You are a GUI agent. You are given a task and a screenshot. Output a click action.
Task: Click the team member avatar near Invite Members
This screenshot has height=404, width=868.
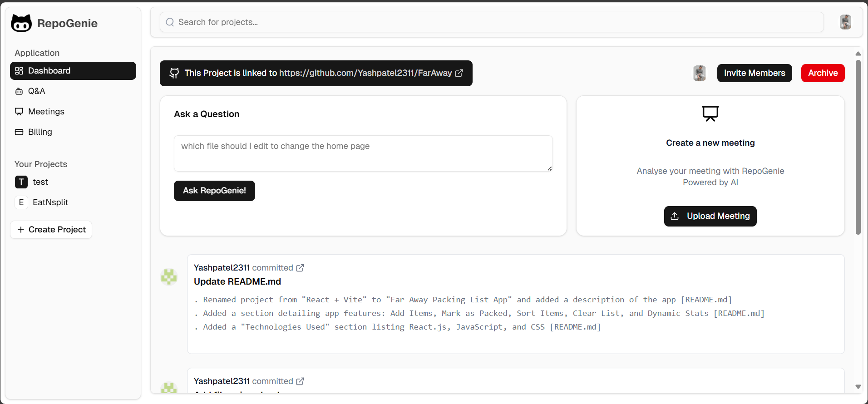coord(700,73)
